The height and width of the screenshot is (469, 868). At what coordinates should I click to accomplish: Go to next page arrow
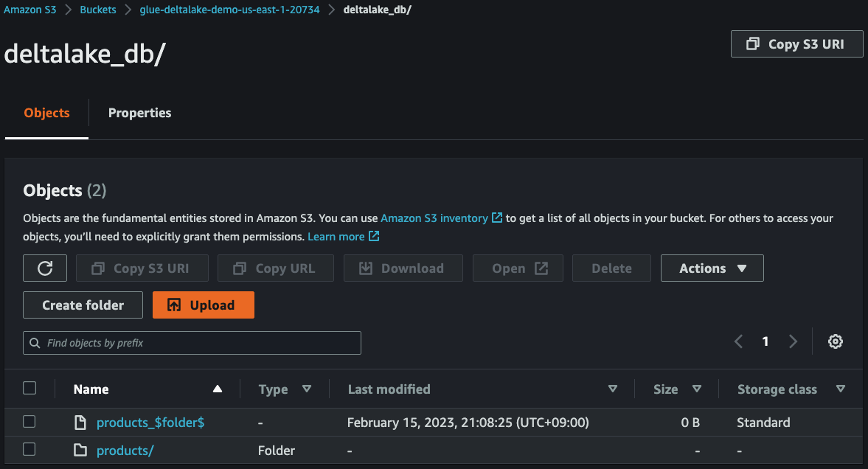tap(793, 341)
